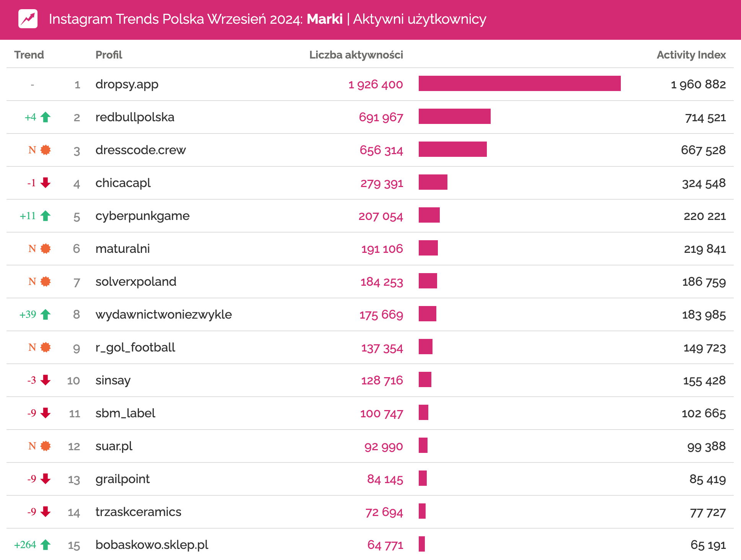Select the Liczba aktywności column header
This screenshot has width=741, height=560.
pyautogui.click(x=356, y=55)
